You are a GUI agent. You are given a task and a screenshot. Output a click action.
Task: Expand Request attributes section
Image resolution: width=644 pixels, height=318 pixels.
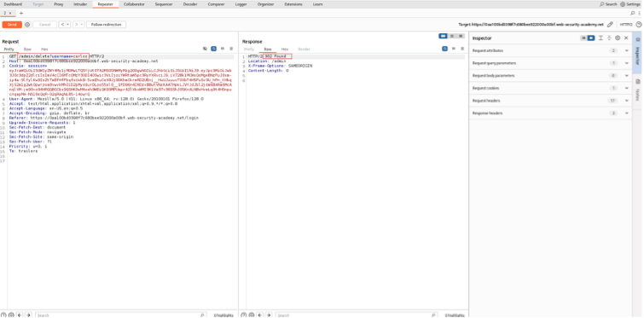(x=550, y=50)
